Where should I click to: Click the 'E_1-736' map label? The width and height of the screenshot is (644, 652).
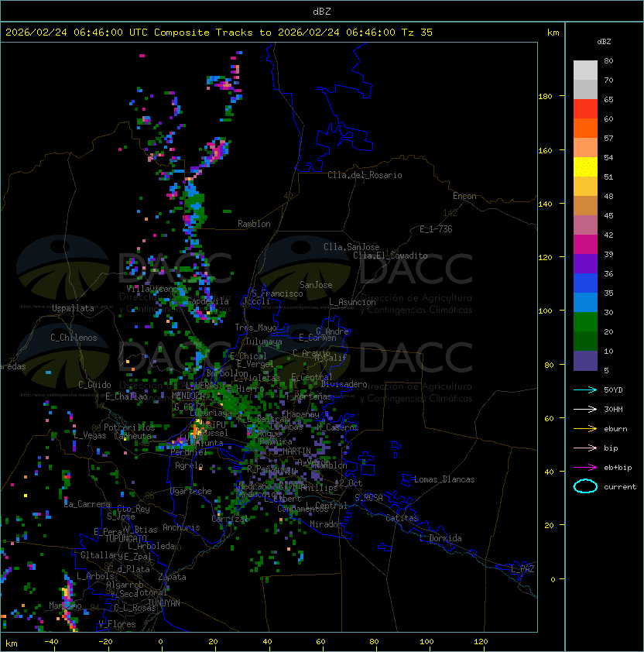(436, 229)
